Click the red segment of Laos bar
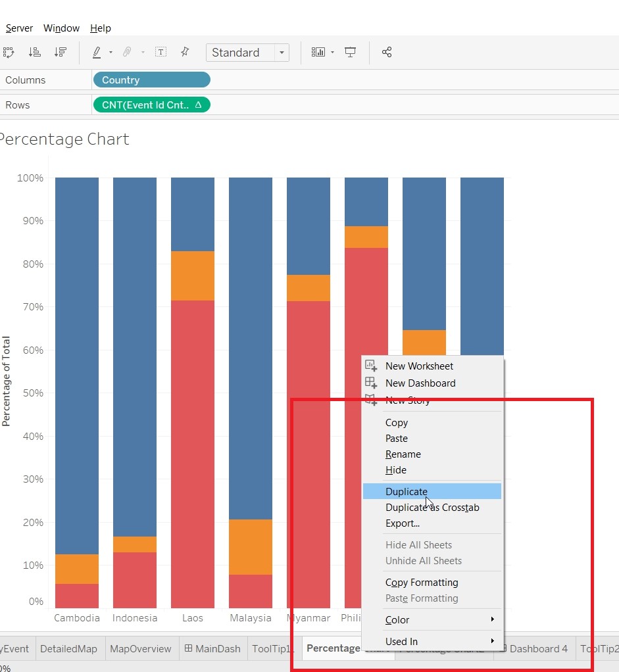This screenshot has height=672, width=619. [x=193, y=454]
